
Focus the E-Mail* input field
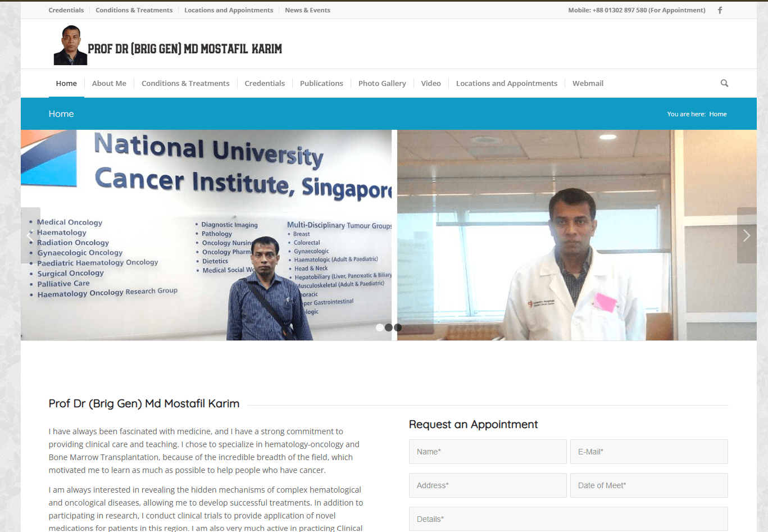pos(649,452)
